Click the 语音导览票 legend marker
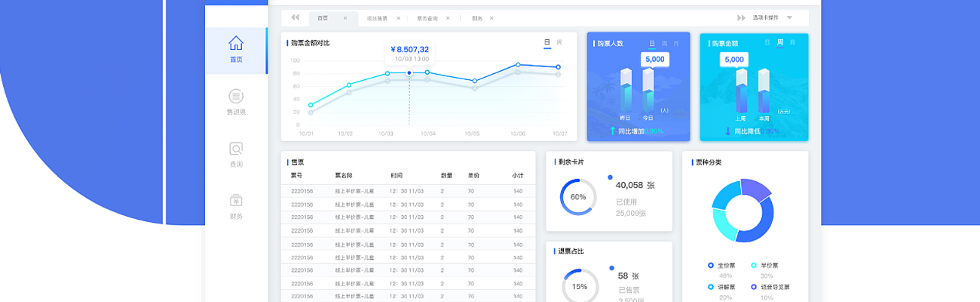The width and height of the screenshot is (980, 302). point(754,287)
